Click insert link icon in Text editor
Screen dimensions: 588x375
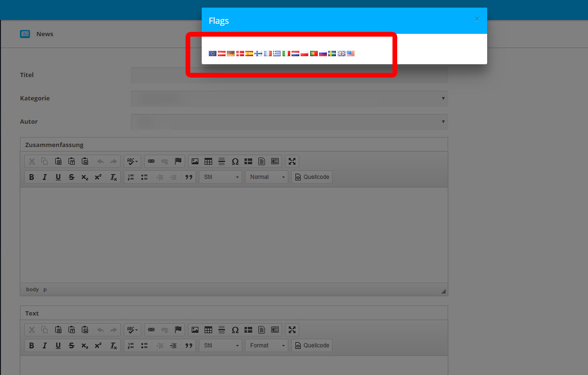coord(151,330)
